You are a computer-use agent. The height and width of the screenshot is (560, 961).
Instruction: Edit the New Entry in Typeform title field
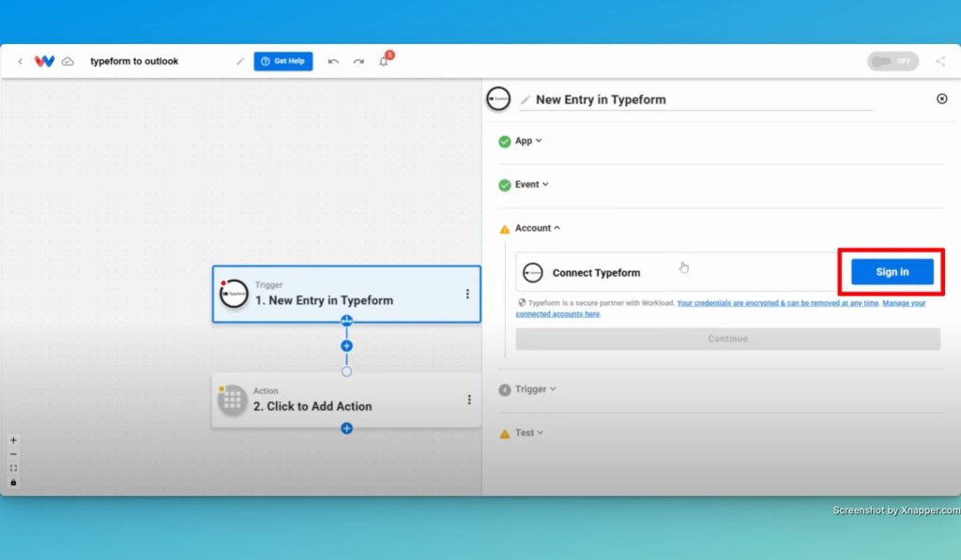click(695, 99)
